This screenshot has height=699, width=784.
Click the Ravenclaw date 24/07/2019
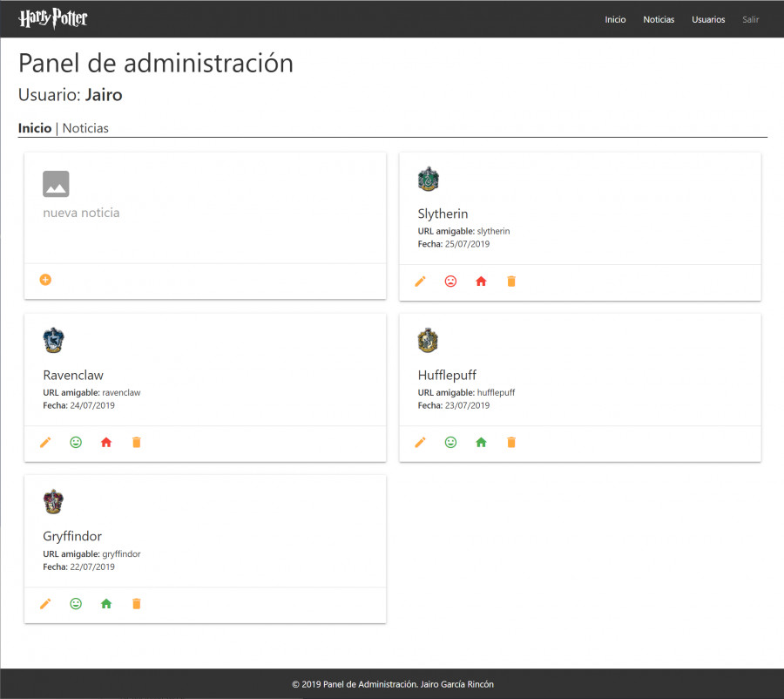click(x=92, y=405)
